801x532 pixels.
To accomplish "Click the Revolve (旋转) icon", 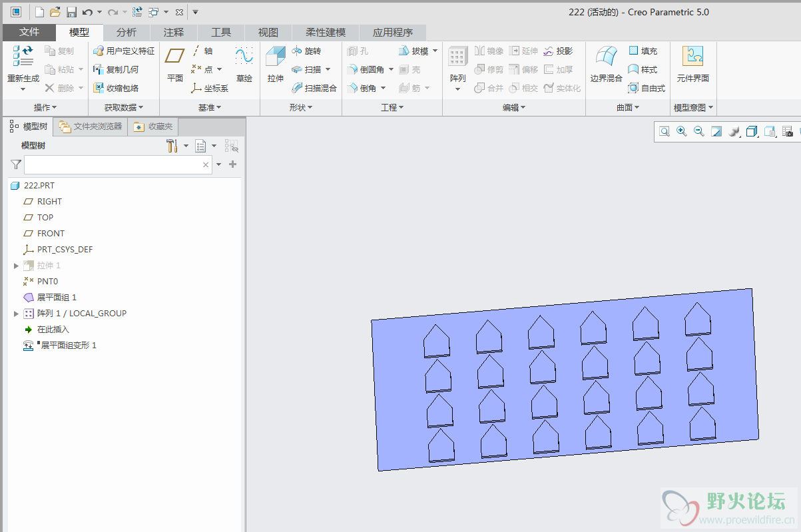I will click(298, 51).
